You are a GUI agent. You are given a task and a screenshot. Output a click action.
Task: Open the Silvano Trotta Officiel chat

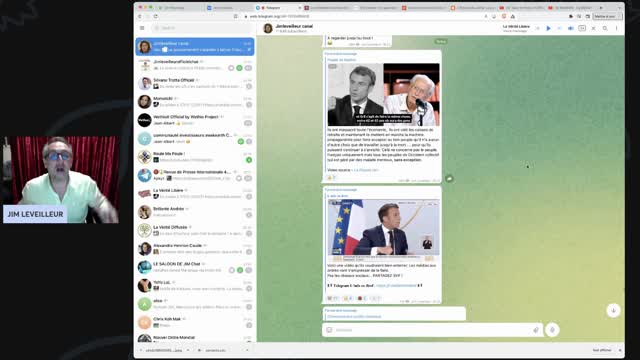click(x=195, y=83)
